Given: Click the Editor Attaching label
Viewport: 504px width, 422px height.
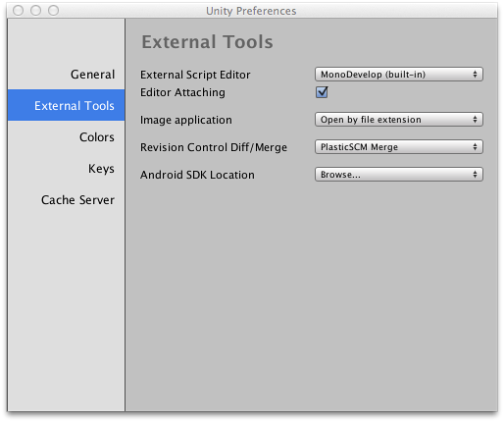Looking at the screenshot, I should pos(182,92).
